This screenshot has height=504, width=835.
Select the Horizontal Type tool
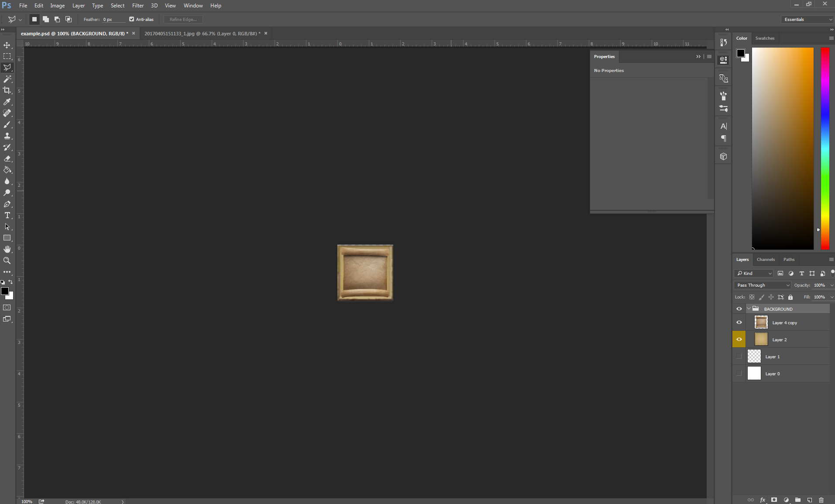[7, 216]
